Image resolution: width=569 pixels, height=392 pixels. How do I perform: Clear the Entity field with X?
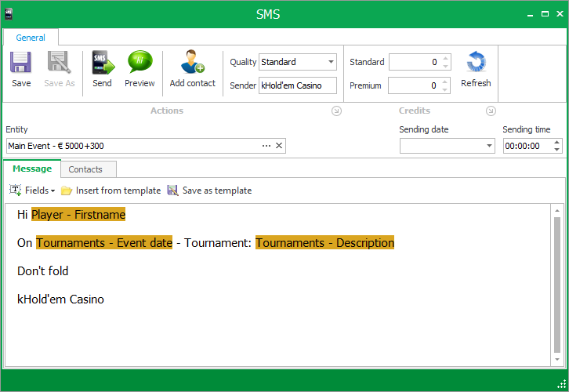pyautogui.click(x=279, y=146)
